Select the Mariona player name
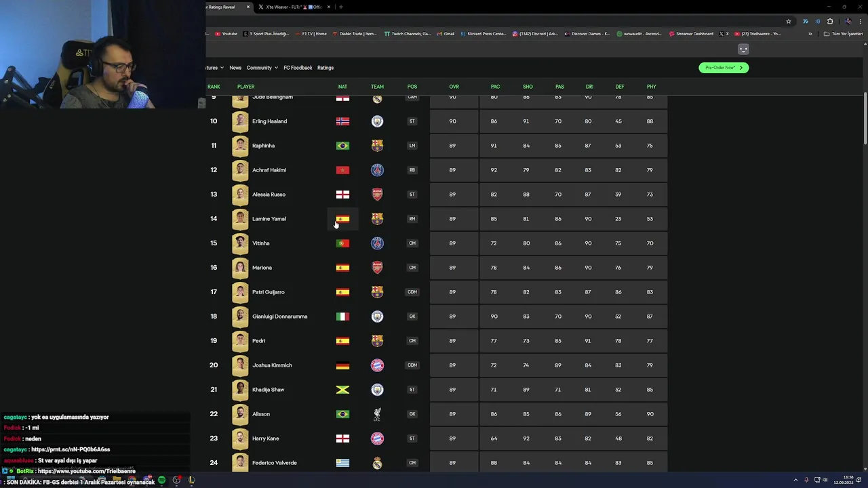Viewport: 868px width, 488px height. (262, 268)
